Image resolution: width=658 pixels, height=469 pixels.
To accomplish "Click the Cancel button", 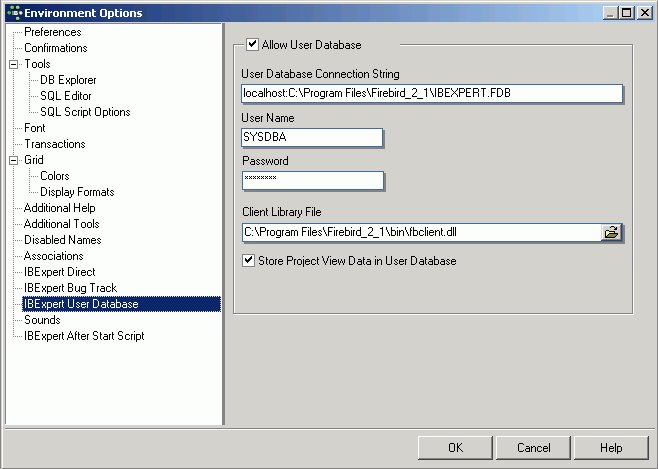I will [x=533, y=448].
